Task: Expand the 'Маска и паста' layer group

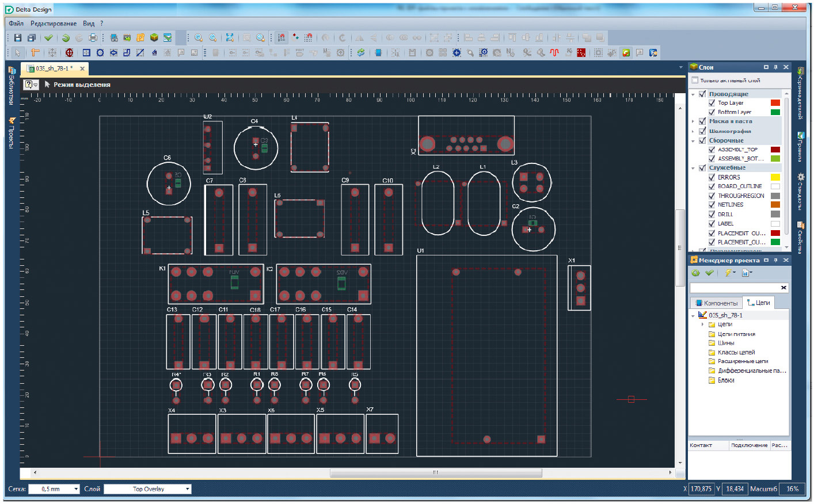Action: 693,121
